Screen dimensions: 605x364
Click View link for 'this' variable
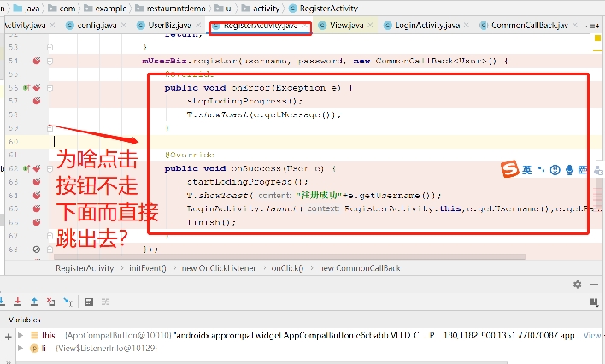pos(592,335)
